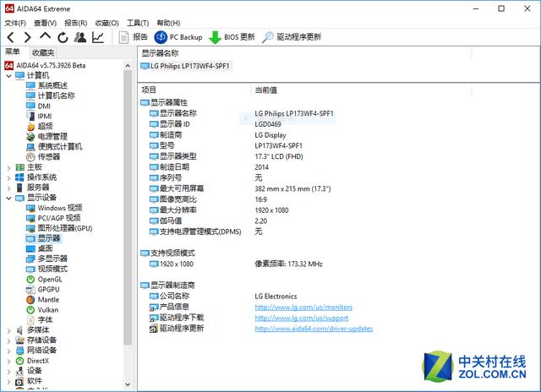Viewport: 541px width, 392px height.
Task: Click tree scrollbar up arrow
Action: pos(128,66)
